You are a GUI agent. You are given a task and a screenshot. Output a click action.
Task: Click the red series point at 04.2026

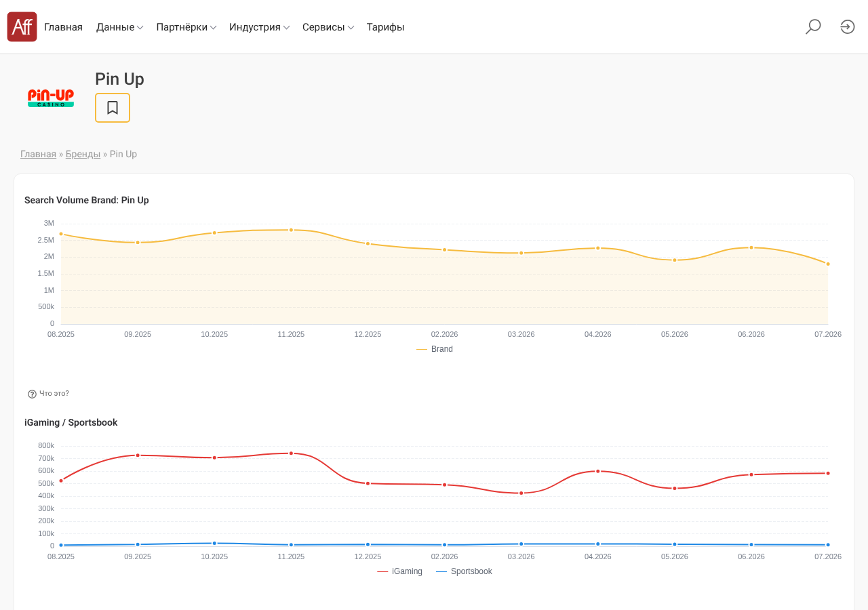click(598, 471)
